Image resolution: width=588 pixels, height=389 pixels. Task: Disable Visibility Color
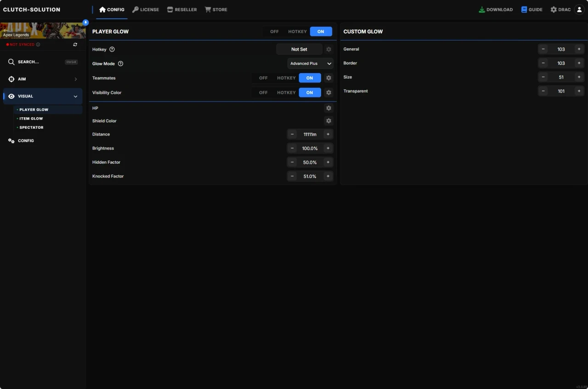pos(263,92)
